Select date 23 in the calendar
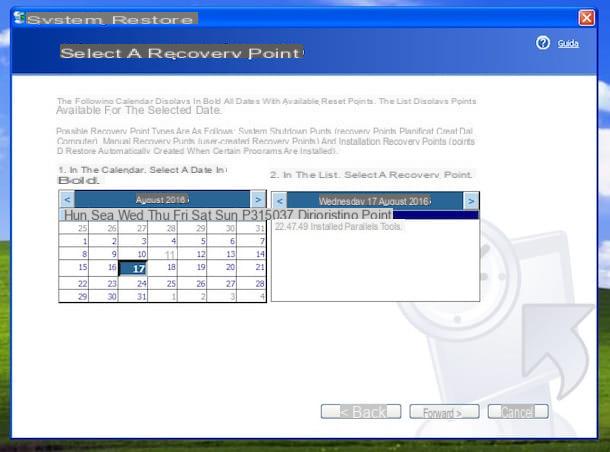The height and width of the screenshot is (452, 610). (104, 283)
